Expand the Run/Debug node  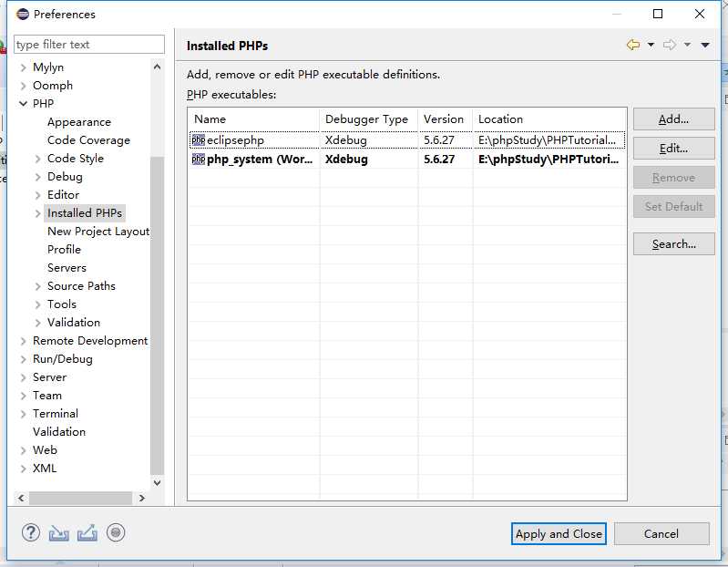click(x=23, y=359)
